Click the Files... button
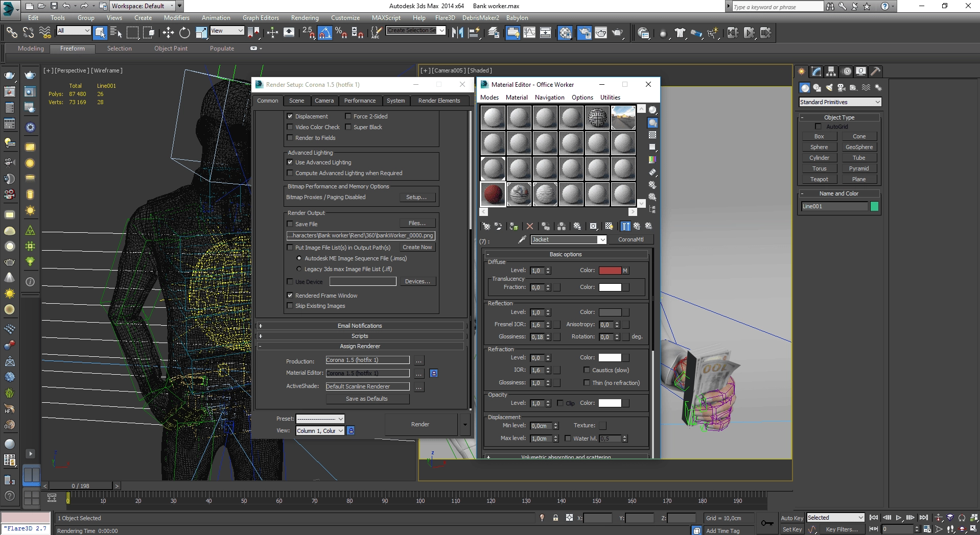The image size is (980, 535). click(417, 223)
